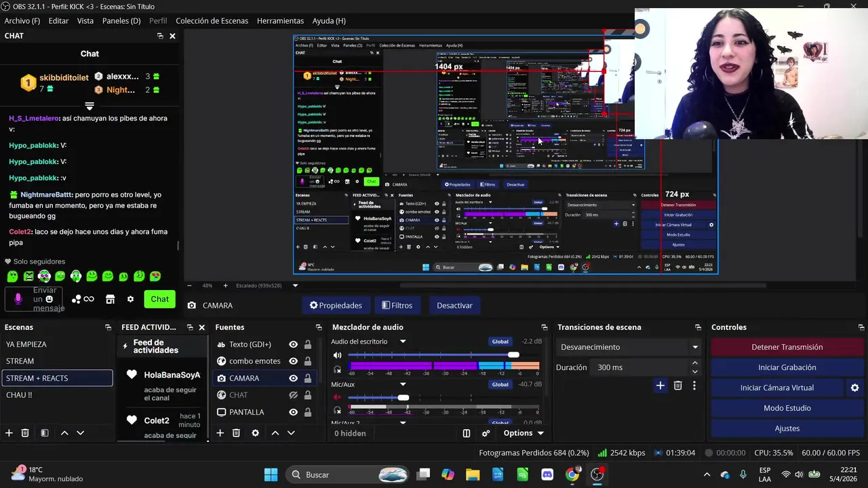Toggle monitoring headphone icon for Mic/Aux
Image resolution: width=868 pixels, height=488 pixels.
pos(338,411)
